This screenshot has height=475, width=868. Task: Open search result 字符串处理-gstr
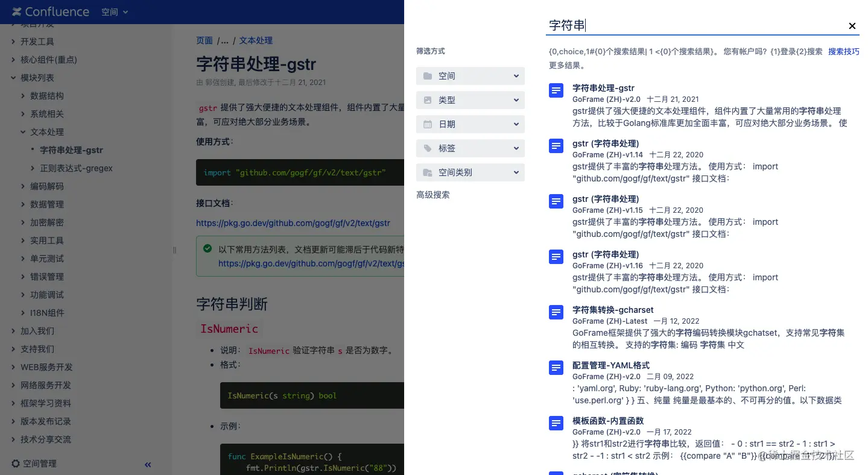[x=603, y=88]
